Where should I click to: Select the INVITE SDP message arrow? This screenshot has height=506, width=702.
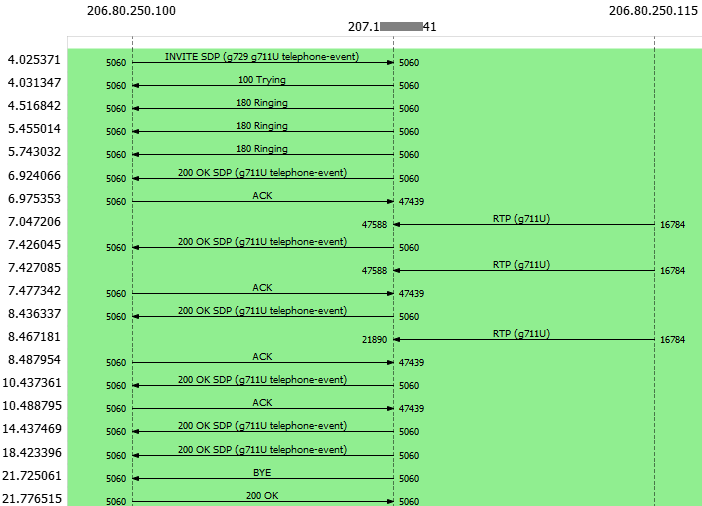(x=262, y=62)
